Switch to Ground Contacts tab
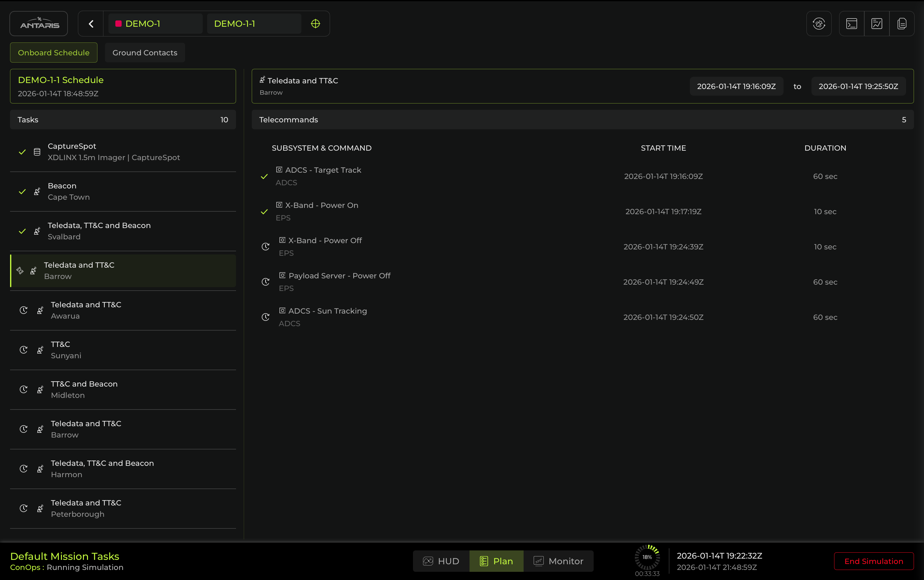 click(x=145, y=53)
